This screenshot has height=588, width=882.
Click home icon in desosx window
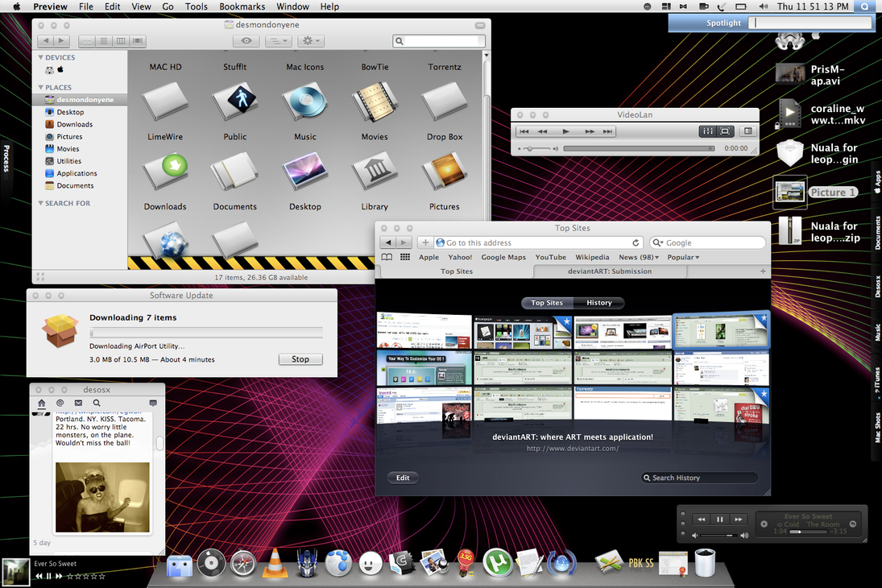(42, 403)
